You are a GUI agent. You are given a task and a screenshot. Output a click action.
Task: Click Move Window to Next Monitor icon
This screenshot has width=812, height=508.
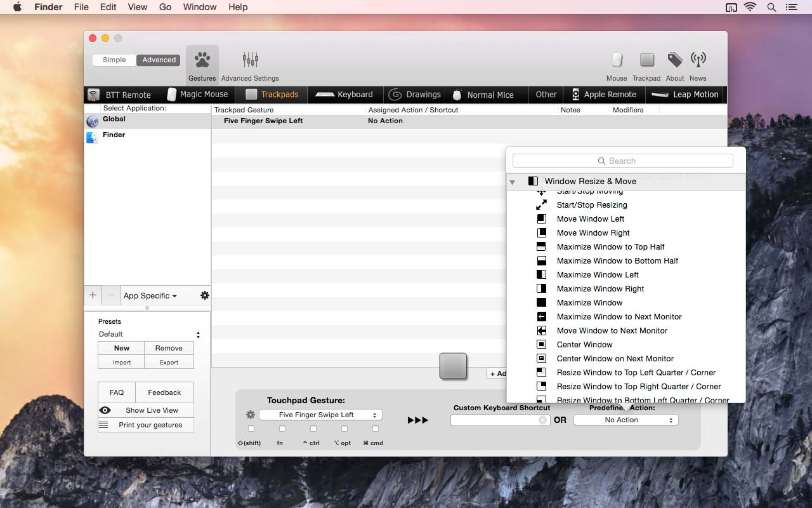coord(542,331)
